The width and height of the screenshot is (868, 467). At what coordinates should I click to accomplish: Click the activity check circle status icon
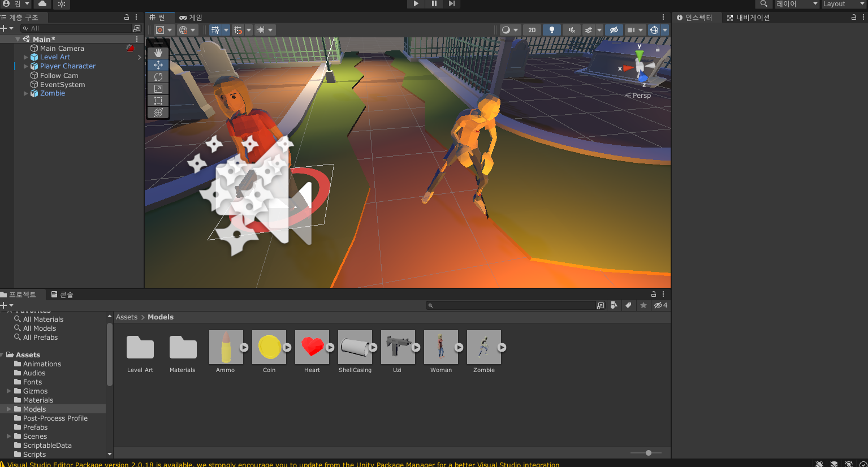863,464
